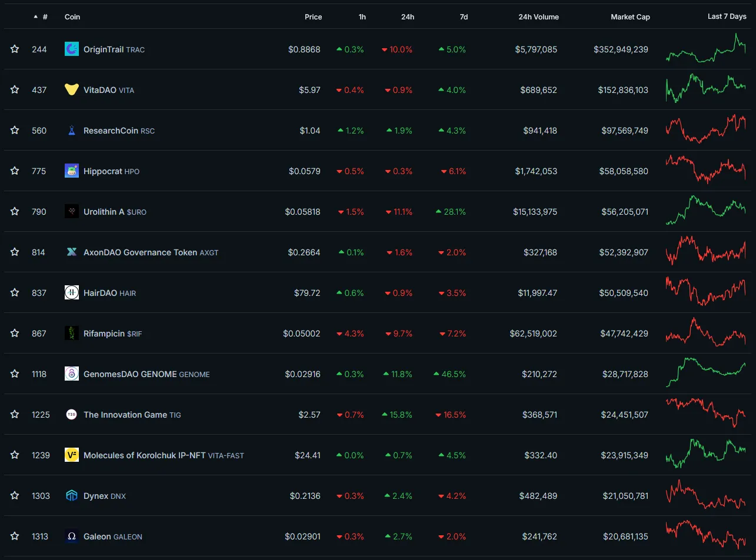Click the Urolithin A coin icon

click(72, 212)
